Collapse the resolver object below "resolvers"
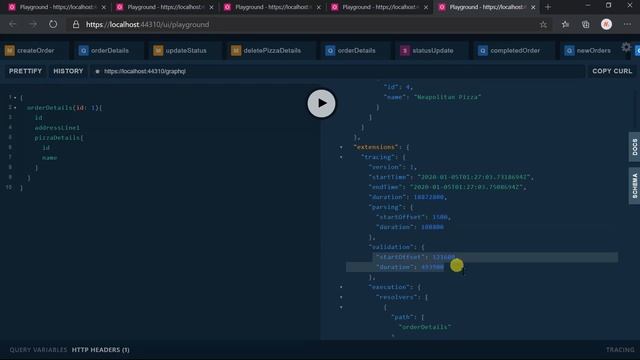640x360 pixels. point(341,307)
